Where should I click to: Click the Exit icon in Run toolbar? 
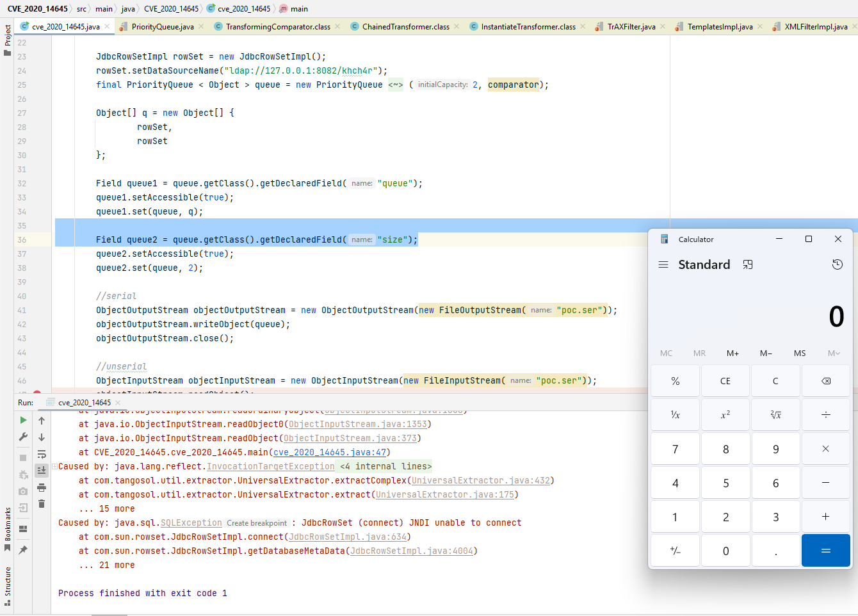click(23, 508)
